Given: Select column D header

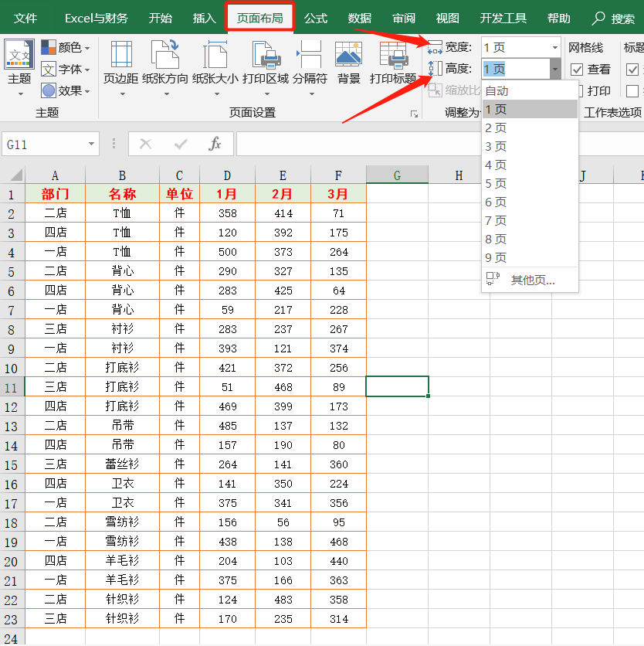Looking at the screenshot, I should point(227,175).
